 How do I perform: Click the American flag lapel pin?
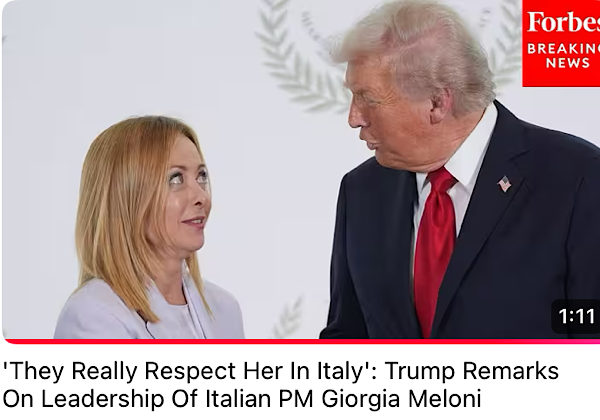pyautogui.click(x=505, y=184)
